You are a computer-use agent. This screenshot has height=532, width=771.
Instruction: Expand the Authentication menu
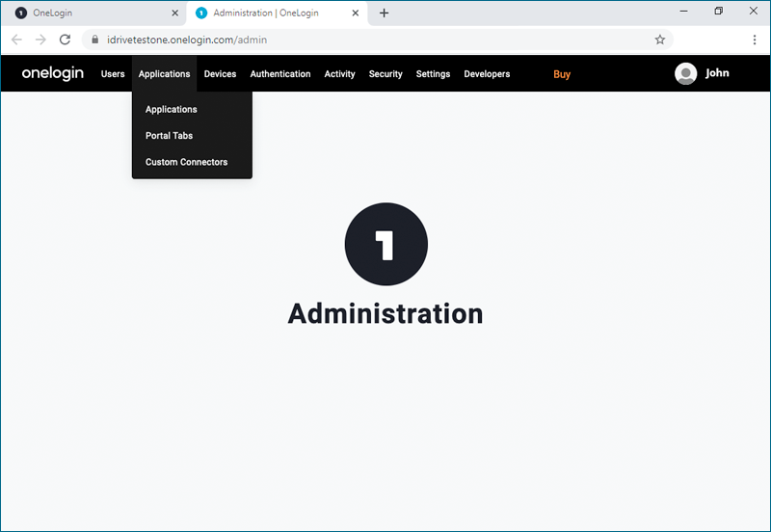coord(280,74)
